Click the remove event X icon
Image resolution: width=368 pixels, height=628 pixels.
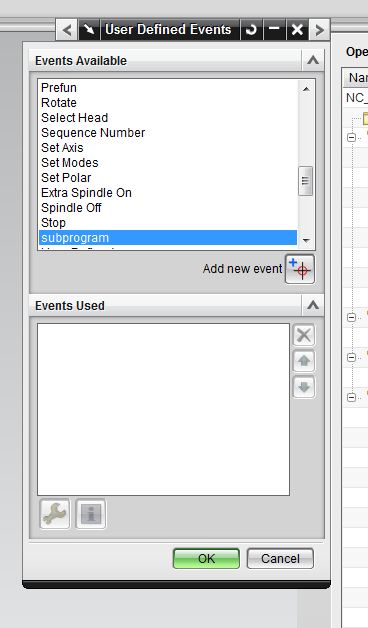[x=304, y=335]
